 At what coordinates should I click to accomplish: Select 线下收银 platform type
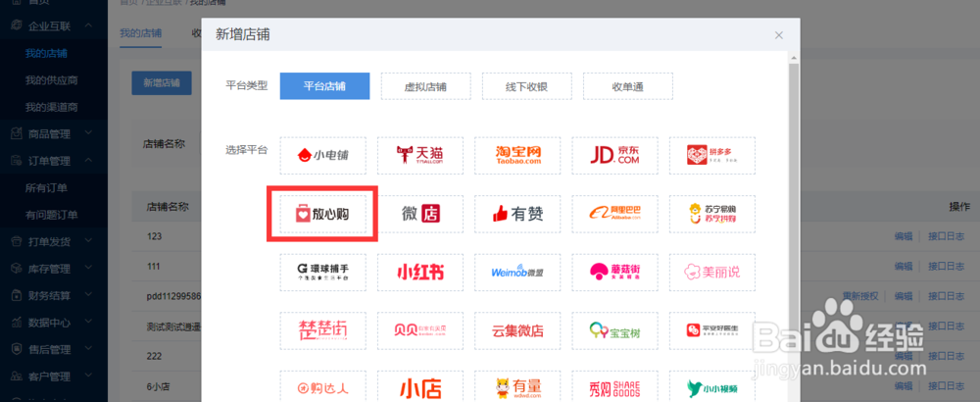click(x=527, y=86)
